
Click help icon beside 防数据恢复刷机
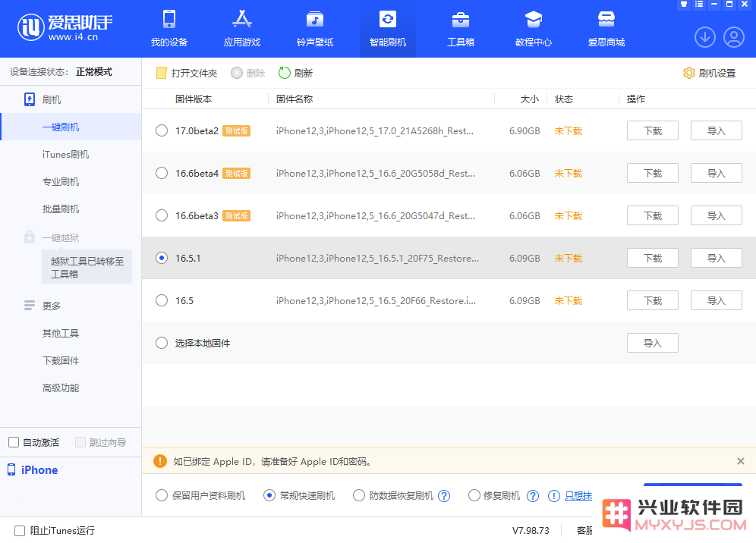pos(444,496)
